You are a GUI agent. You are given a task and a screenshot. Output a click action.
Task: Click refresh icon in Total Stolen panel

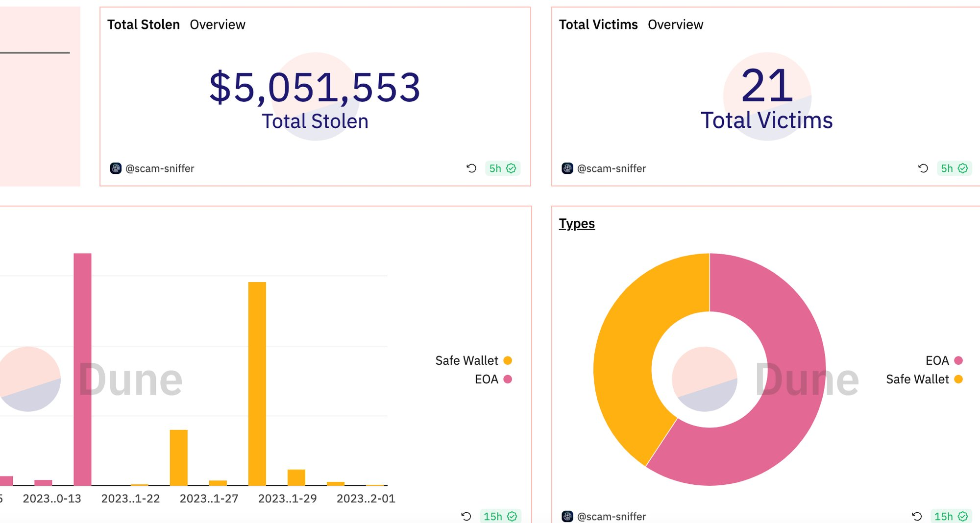(471, 168)
